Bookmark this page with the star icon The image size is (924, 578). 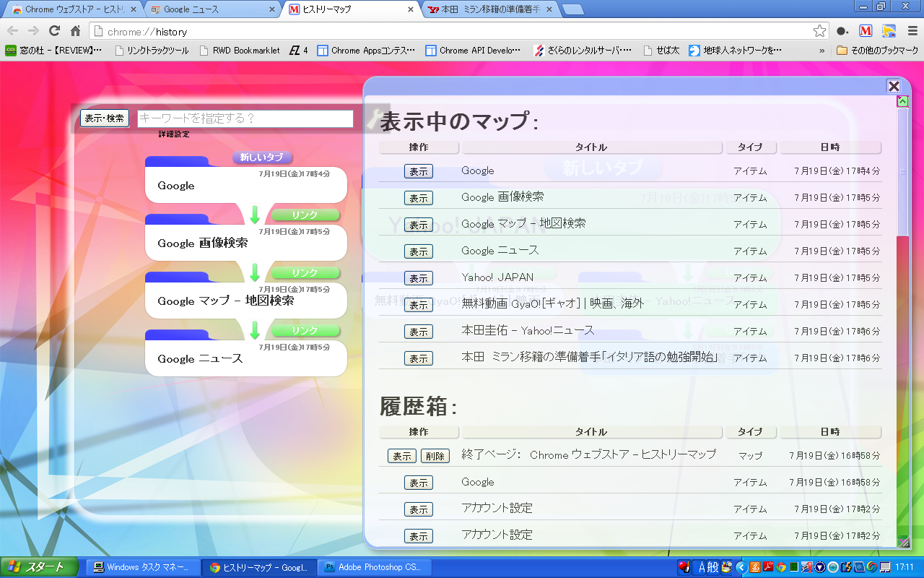[819, 31]
